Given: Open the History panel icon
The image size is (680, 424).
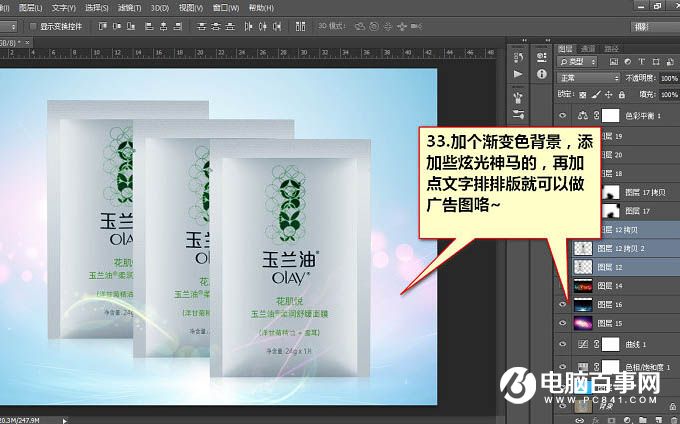Looking at the screenshot, I should [518, 57].
